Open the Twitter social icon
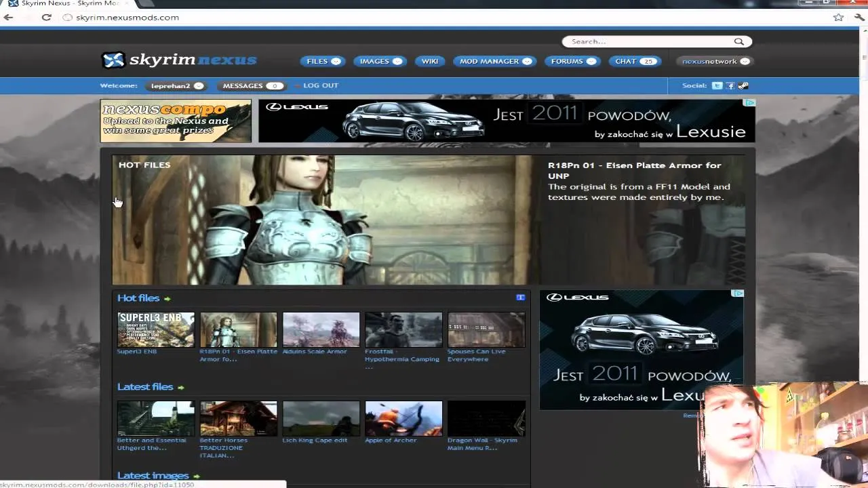868x488 pixels. point(717,85)
